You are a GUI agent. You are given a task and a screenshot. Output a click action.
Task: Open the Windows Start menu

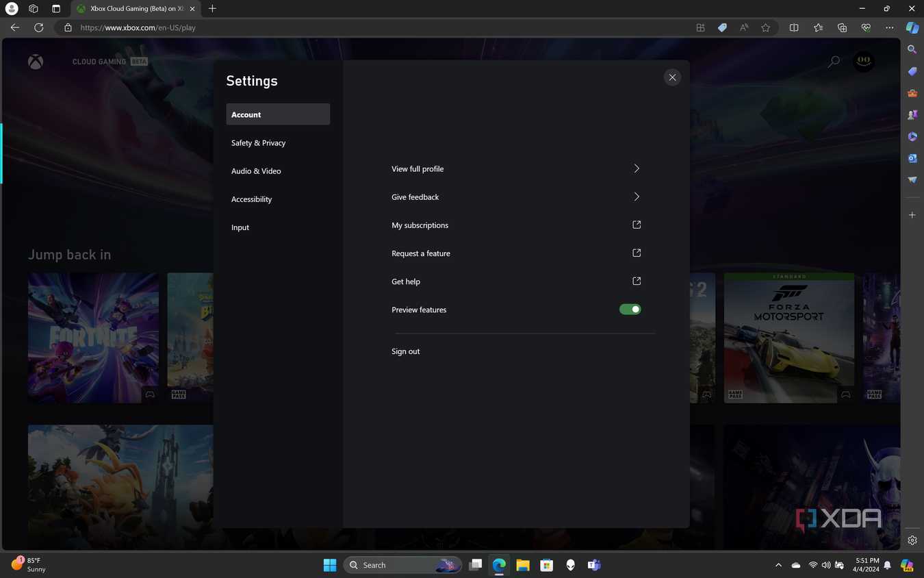coord(330,565)
